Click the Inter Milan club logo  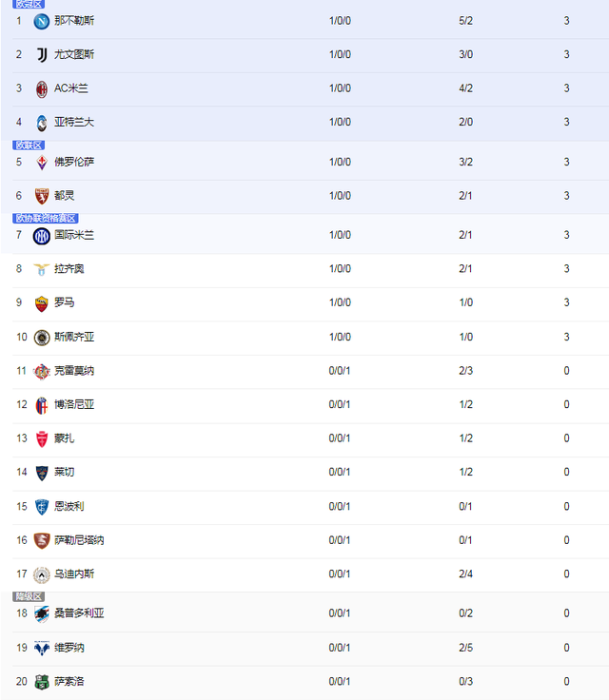coord(42,236)
